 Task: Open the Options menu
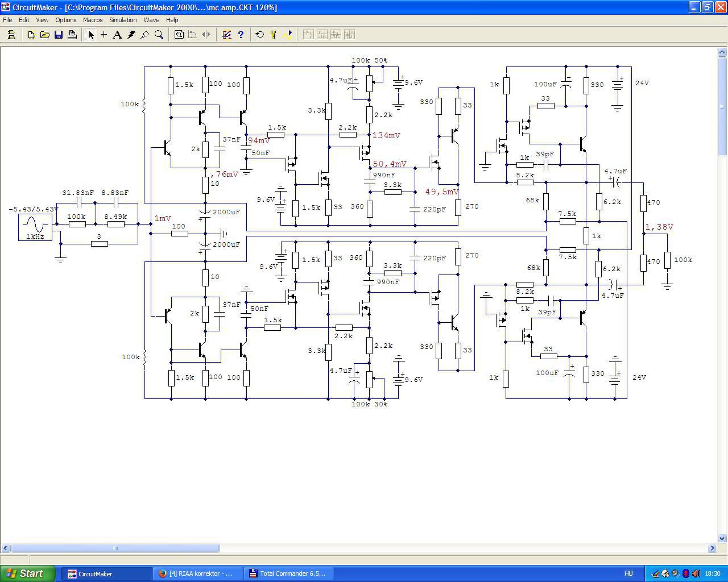66,20
